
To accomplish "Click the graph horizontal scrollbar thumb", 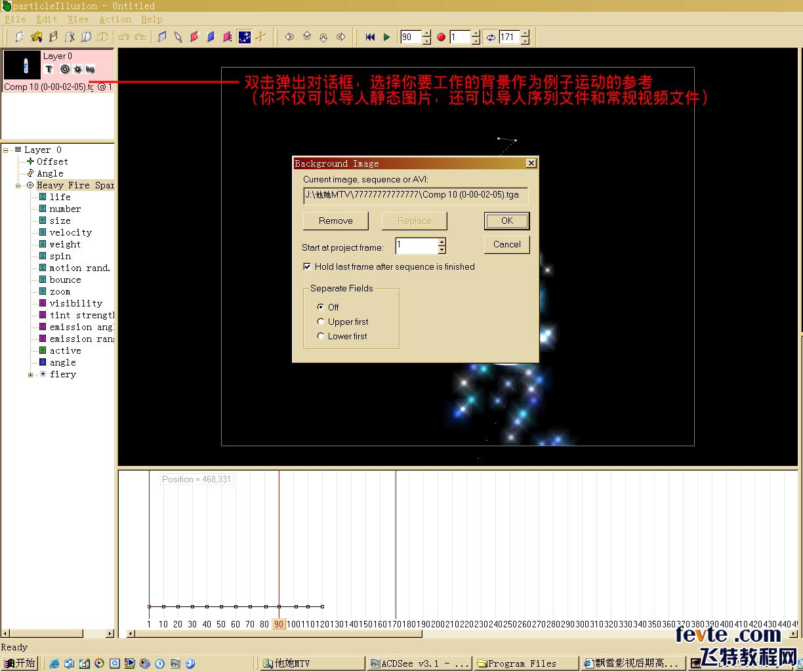I will (x=279, y=633).
